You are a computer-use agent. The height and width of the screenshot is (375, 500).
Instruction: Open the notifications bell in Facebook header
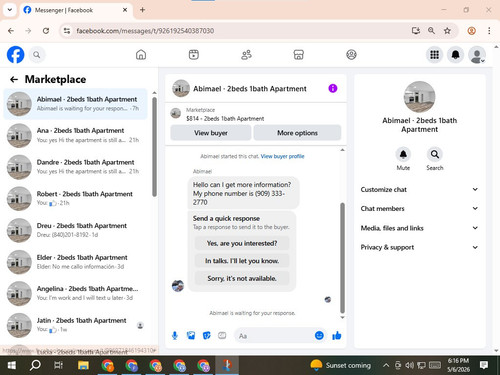coord(455,55)
